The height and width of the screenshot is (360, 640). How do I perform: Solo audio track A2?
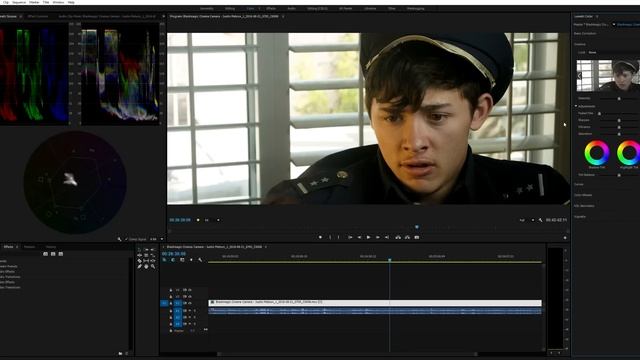(195, 317)
